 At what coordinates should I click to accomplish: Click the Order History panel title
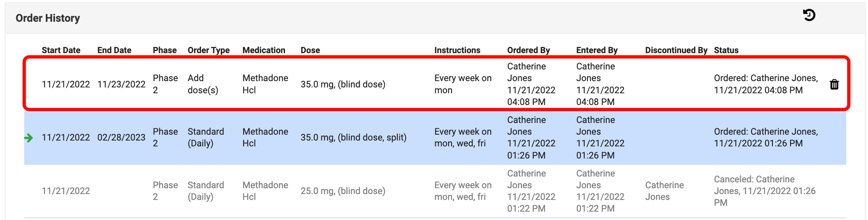(x=48, y=18)
